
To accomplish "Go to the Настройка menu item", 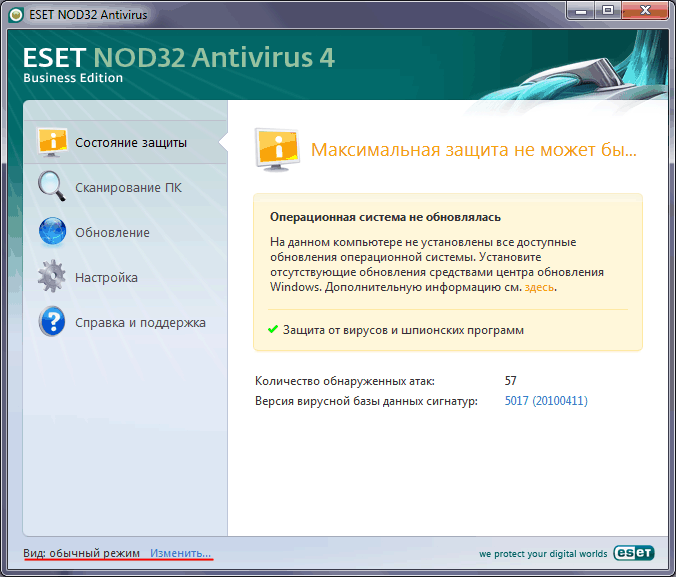I will 106,277.
